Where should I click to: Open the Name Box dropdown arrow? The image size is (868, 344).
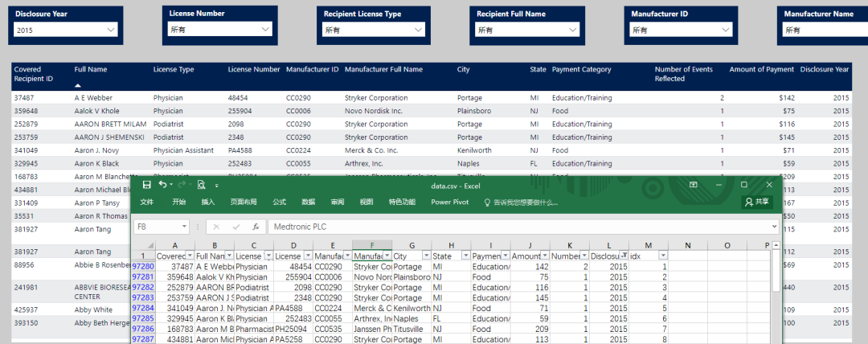click(184, 227)
